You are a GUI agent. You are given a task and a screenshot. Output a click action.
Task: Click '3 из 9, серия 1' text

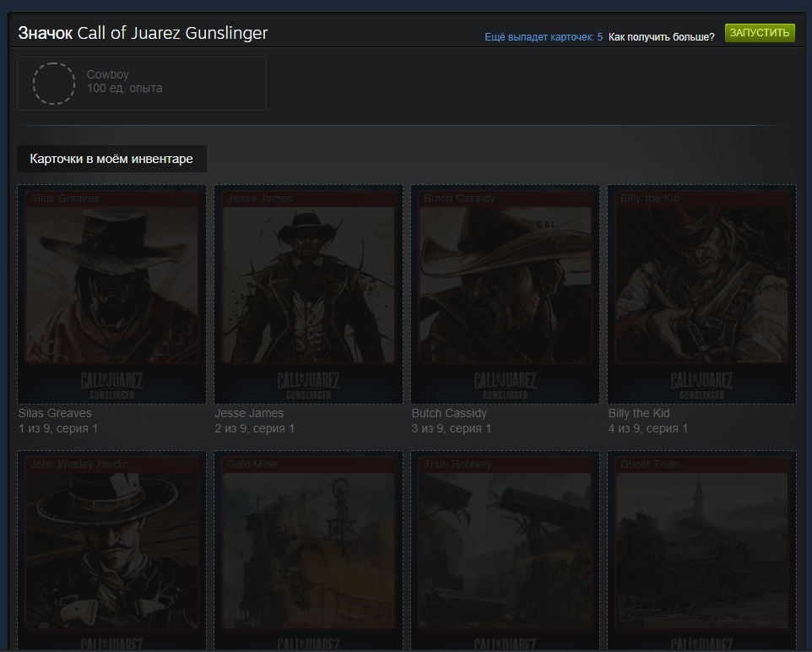pyautogui.click(x=452, y=429)
